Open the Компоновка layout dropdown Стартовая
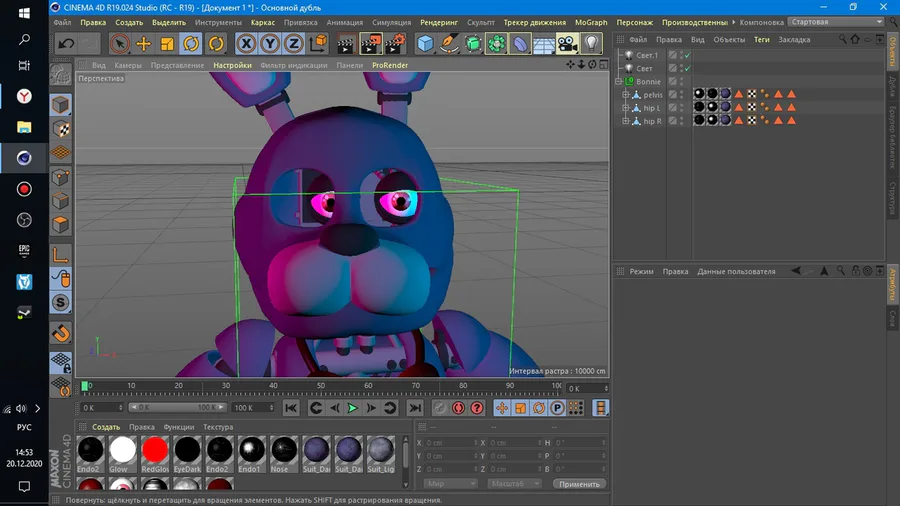Screen dimensions: 900x506 tap(836, 22)
